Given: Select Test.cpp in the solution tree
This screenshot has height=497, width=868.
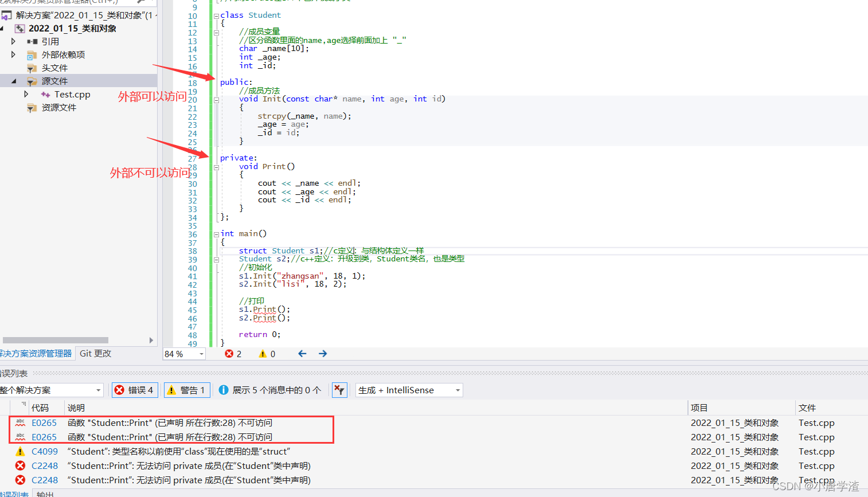Looking at the screenshot, I should point(72,95).
